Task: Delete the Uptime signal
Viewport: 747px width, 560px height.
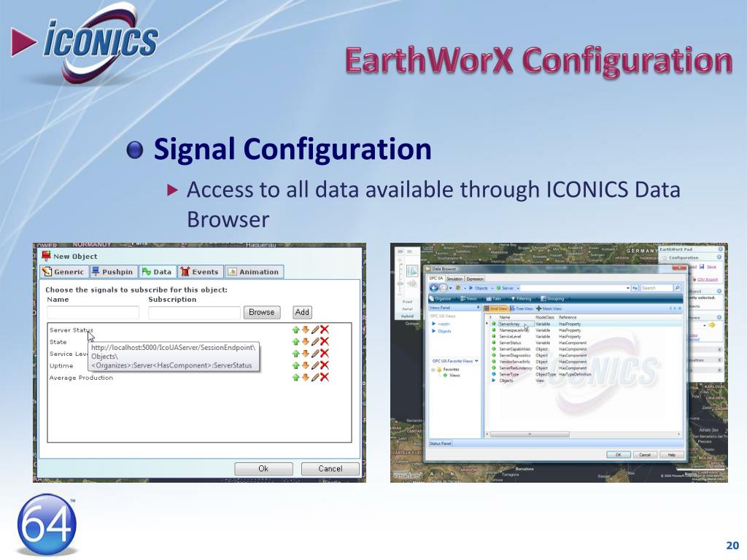Action: pos(325,365)
